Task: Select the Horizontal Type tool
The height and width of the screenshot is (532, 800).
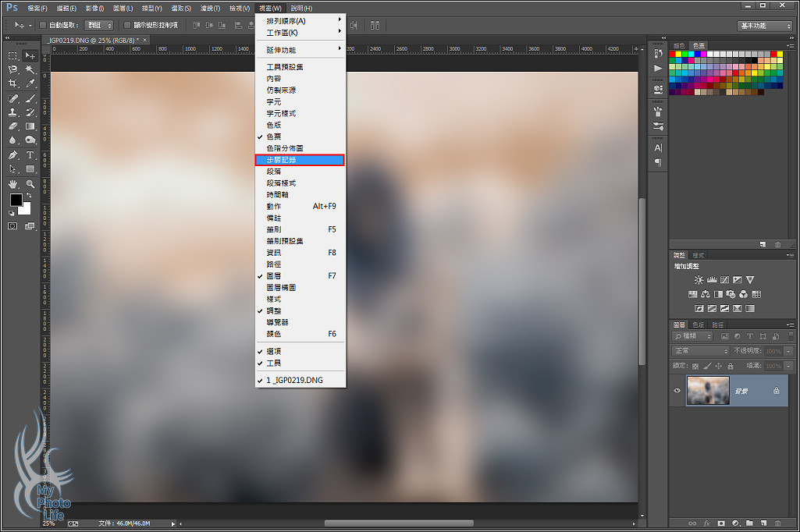Action: (30, 155)
